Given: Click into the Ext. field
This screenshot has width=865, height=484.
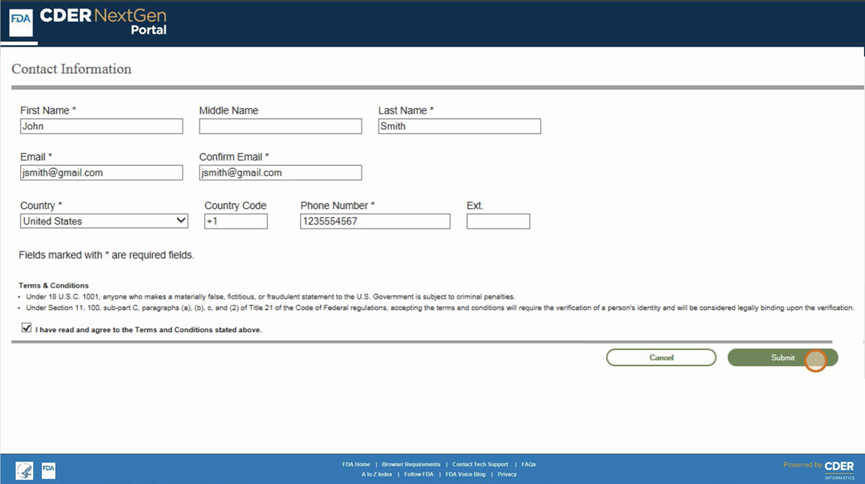Looking at the screenshot, I should [x=498, y=221].
